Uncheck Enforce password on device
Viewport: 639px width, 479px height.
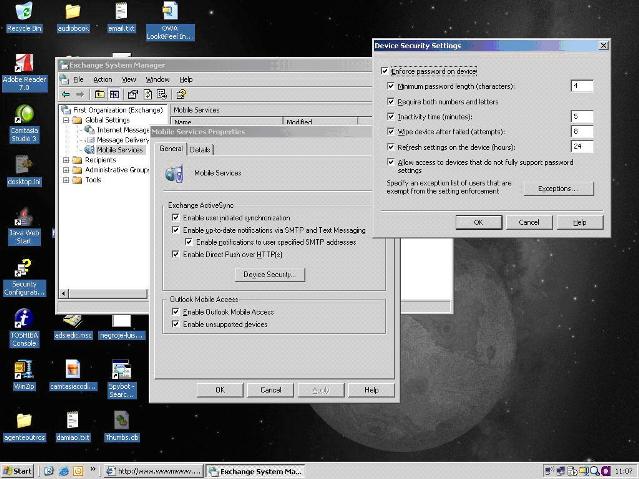click(x=385, y=71)
